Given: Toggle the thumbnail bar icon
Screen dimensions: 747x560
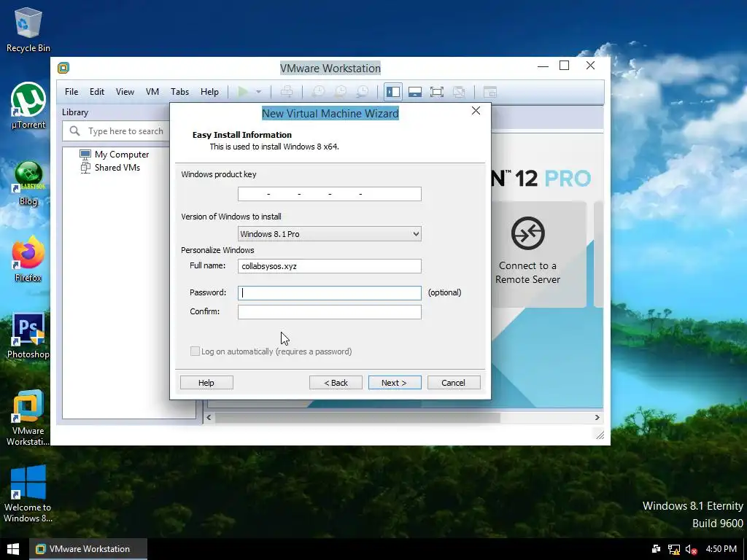Looking at the screenshot, I should click(x=415, y=92).
